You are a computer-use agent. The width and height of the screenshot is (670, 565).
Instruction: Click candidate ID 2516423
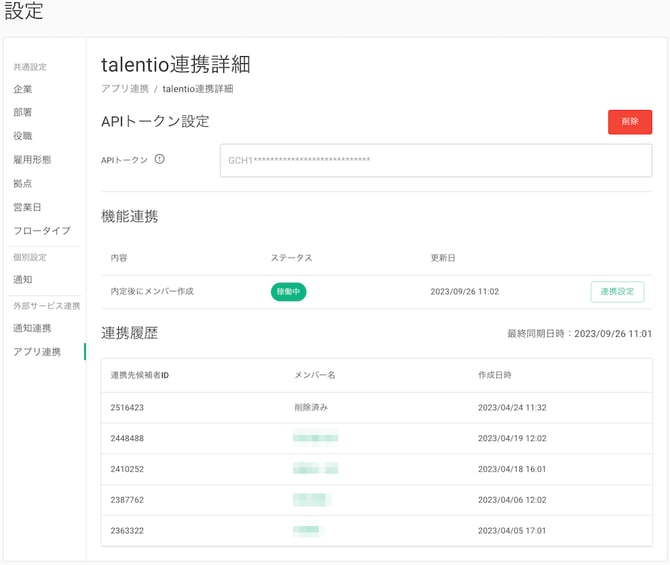click(x=127, y=407)
